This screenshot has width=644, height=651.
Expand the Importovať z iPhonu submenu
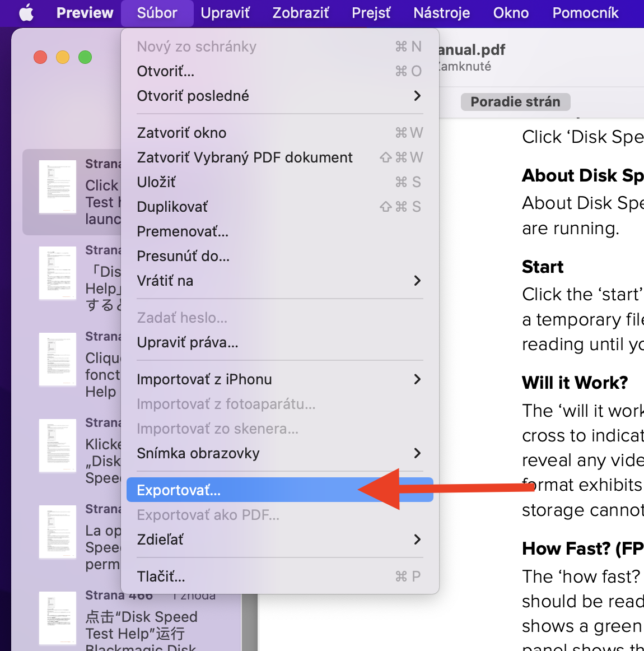[417, 379]
